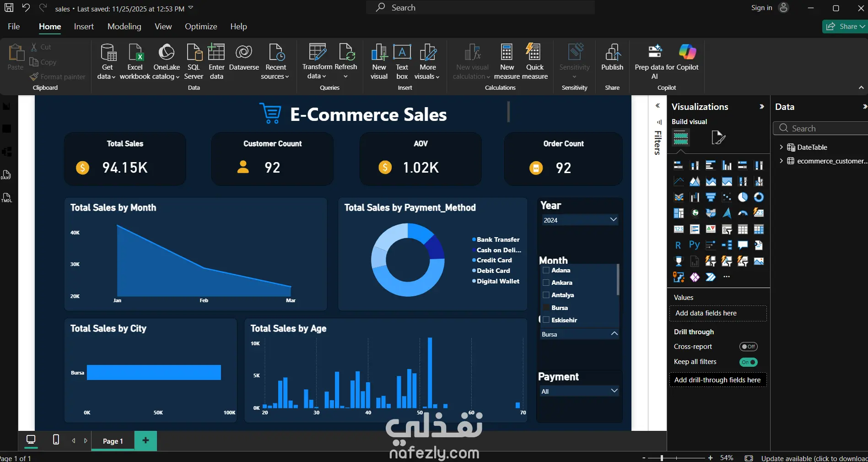Expand the DateTable table
The image size is (868, 462).
(781, 147)
